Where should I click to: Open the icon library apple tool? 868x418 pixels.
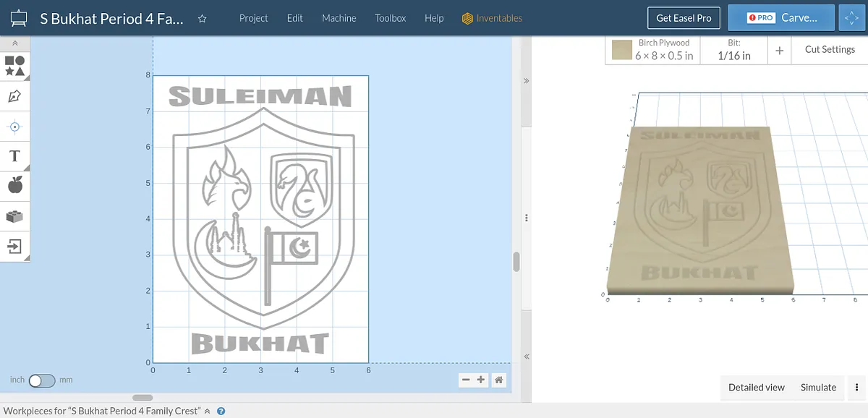[x=15, y=186]
